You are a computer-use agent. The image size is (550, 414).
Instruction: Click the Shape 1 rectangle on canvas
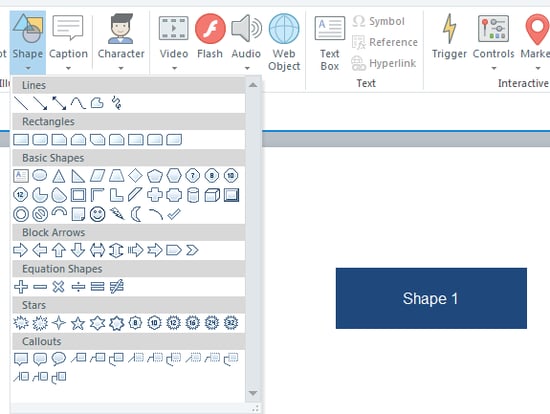coord(431,298)
